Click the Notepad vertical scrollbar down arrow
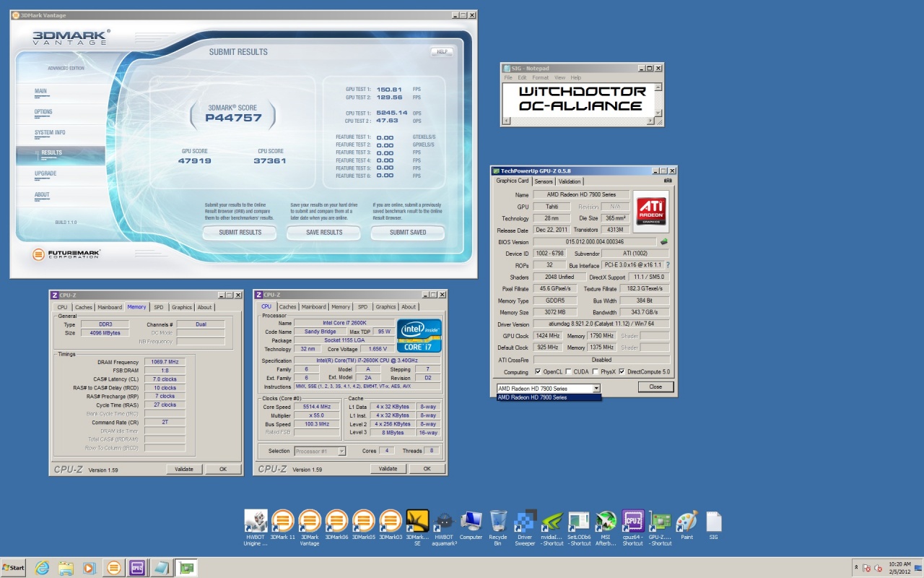This screenshot has width=924, height=578. [658, 113]
